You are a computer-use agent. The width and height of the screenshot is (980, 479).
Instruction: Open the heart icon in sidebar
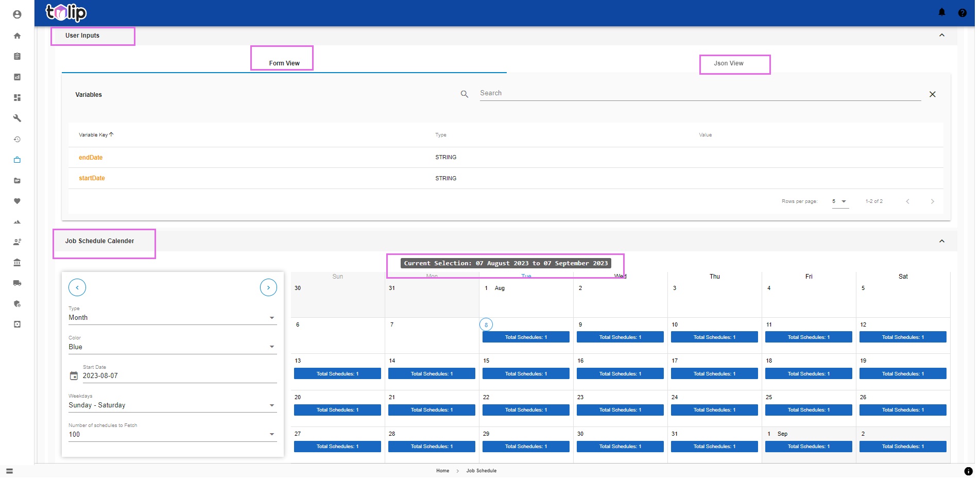pyautogui.click(x=17, y=201)
